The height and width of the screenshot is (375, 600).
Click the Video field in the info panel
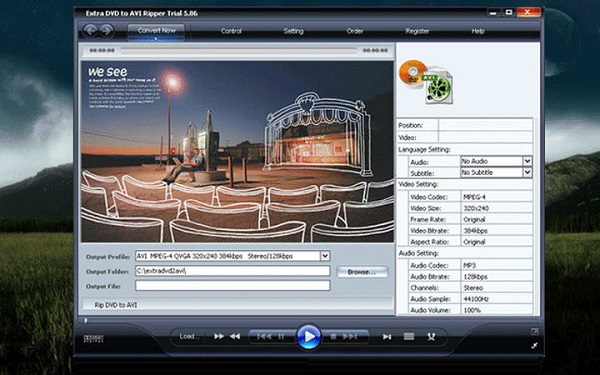pos(486,137)
